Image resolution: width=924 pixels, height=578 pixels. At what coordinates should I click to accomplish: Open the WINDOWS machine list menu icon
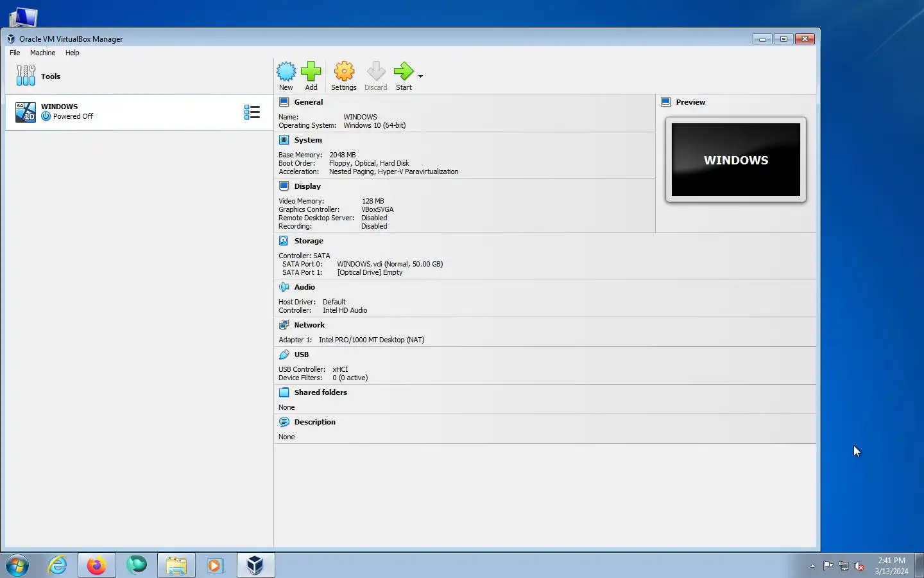tap(252, 112)
